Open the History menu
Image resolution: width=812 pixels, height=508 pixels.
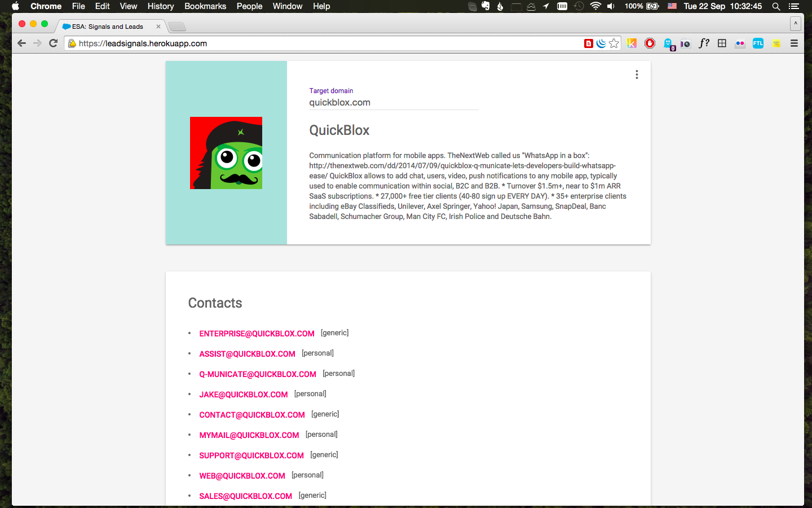click(161, 6)
